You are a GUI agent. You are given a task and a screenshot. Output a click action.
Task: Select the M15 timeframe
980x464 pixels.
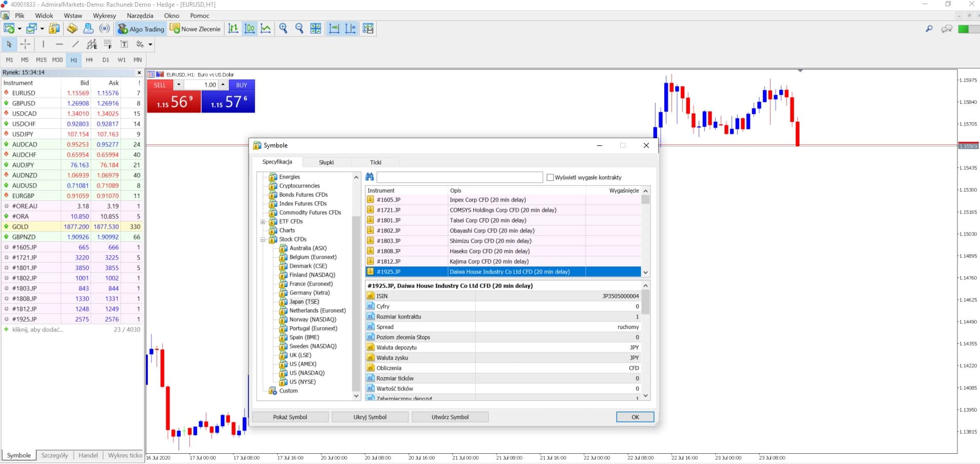pyautogui.click(x=41, y=60)
